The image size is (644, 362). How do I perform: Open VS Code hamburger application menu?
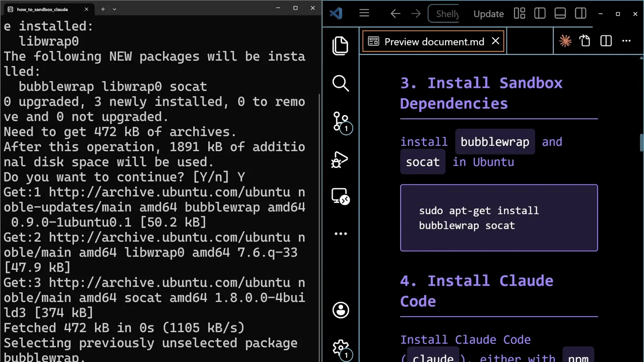tap(364, 13)
